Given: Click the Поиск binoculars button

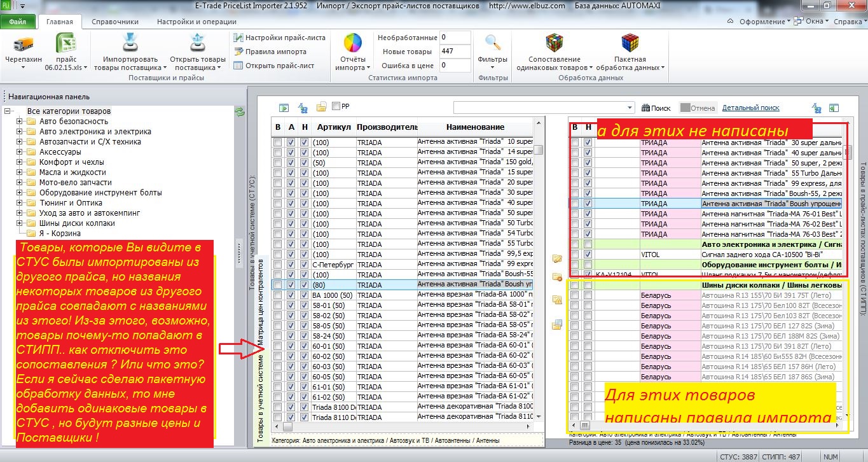Looking at the screenshot, I should click(x=656, y=108).
